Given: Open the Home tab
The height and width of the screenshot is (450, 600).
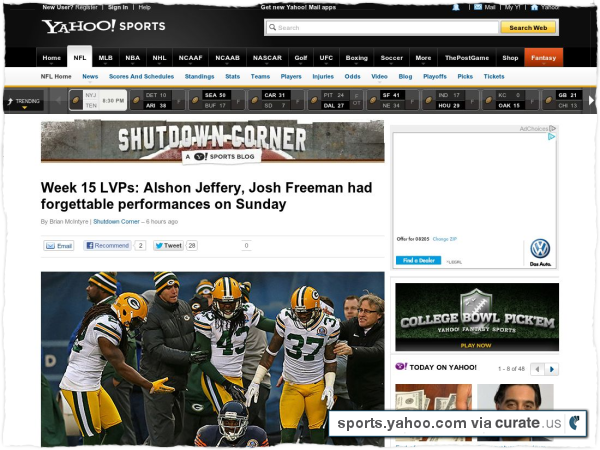Looking at the screenshot, I should [52, 58].
